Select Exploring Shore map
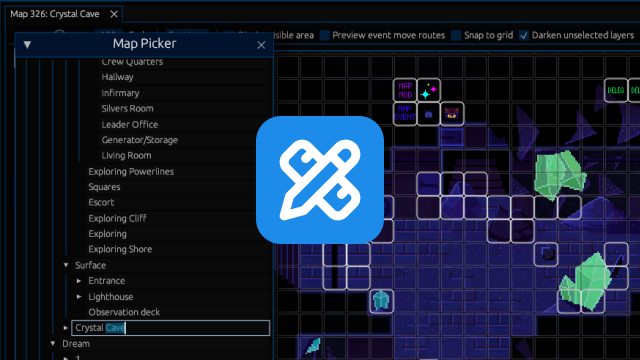This screenshot has height=360, width=640. point(120,249)
